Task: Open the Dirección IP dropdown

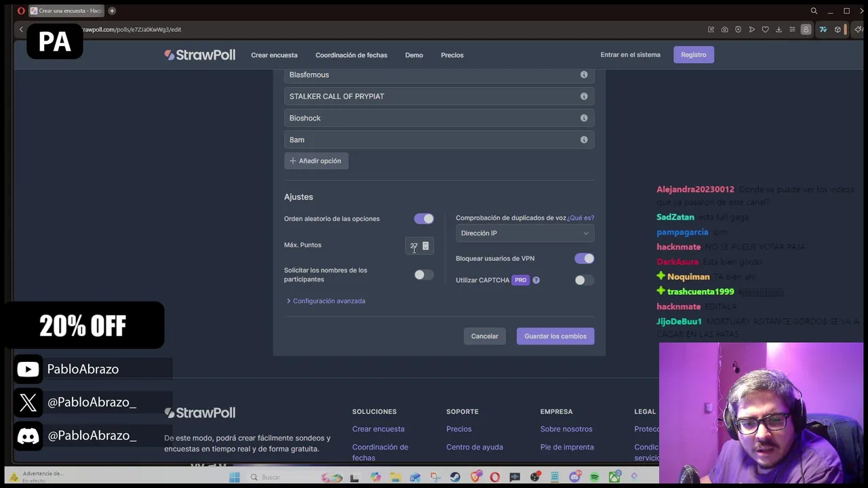Action: [525, 233]
